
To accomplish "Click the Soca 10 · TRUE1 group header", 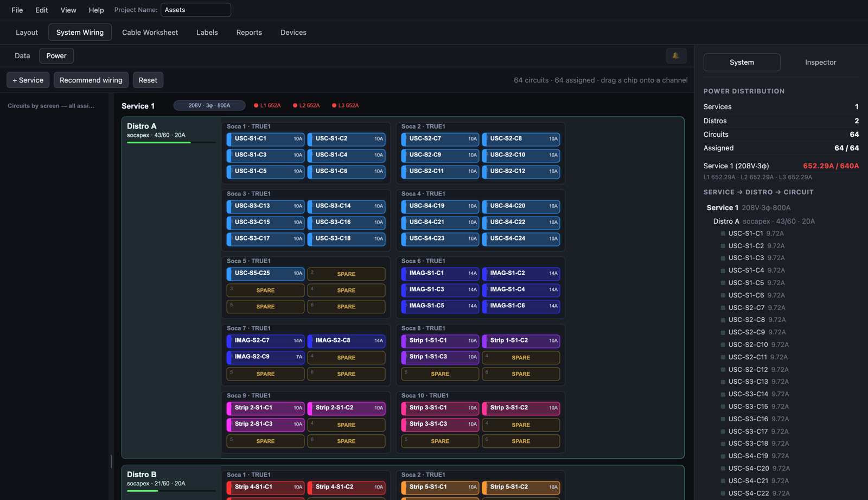I will pyautogui.click(x=425, y=396).
